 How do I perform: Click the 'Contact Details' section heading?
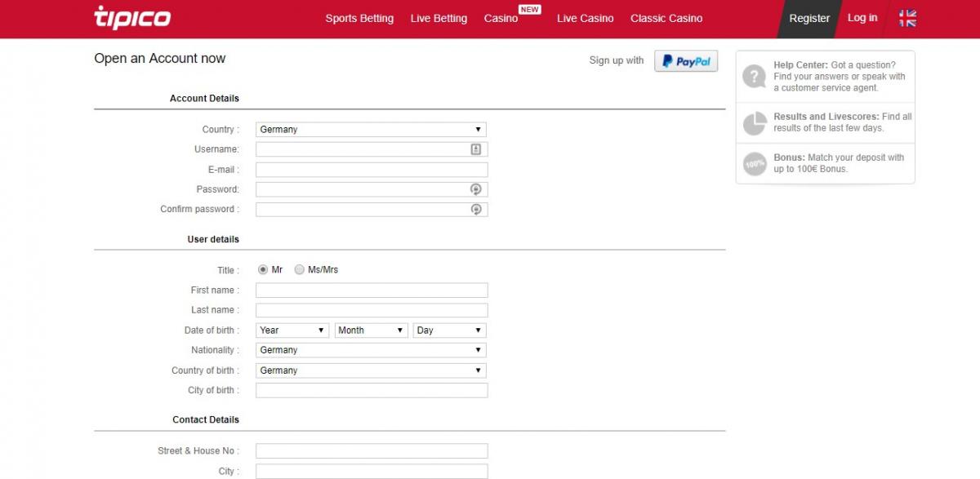[x=206, y=419]
